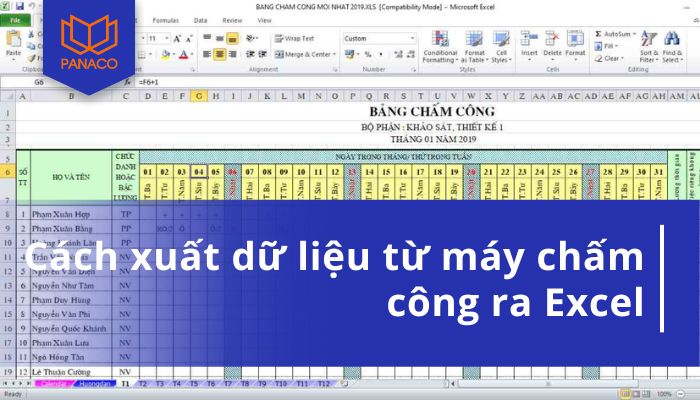Open the Huongdan sheet tab
This screenshot has height=400, width=700.
tap(95, 383)
